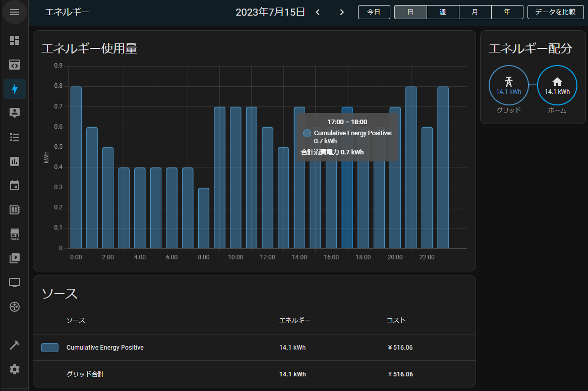Open the Overview dashboard icon in sidebar
588x391 pixels.
coord(14,40)
